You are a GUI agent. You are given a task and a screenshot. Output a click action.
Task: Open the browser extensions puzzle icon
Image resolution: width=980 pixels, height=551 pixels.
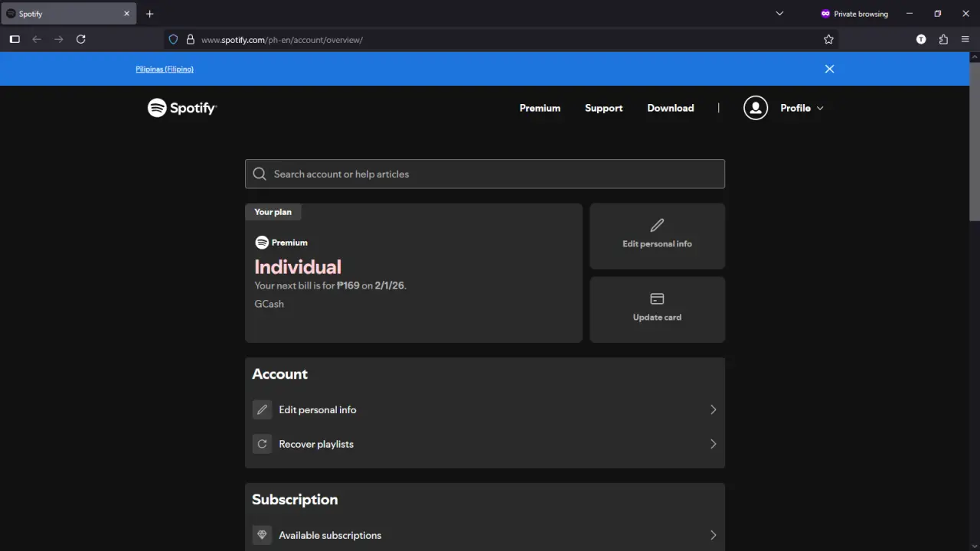click(943, 39)
